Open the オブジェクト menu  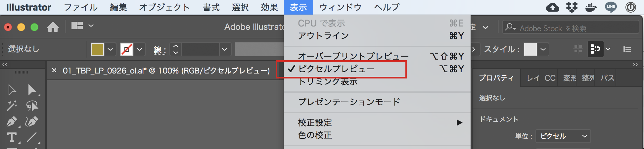pyautogui.click(x=164, y=7)
